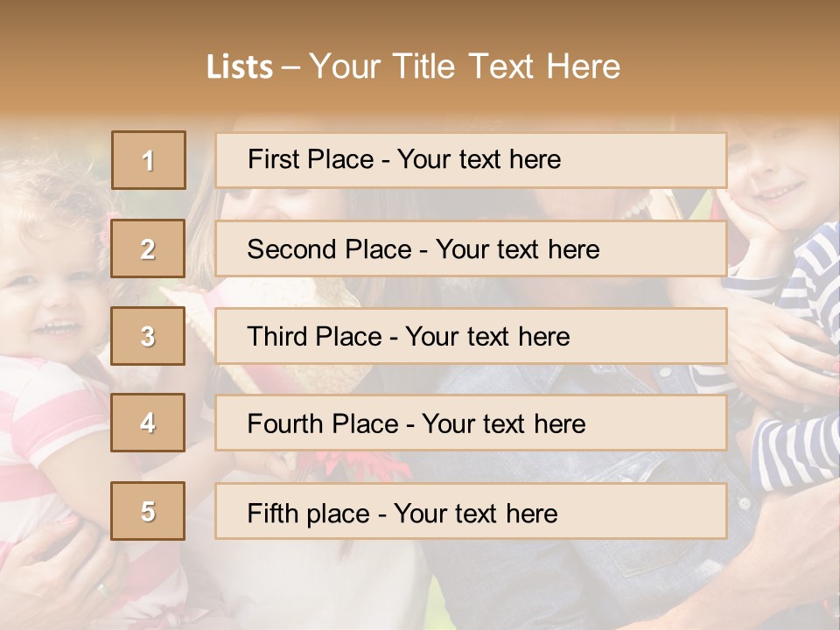840x630 pixels.
Task: Select the number 2 box
Action: pos(148,248)
